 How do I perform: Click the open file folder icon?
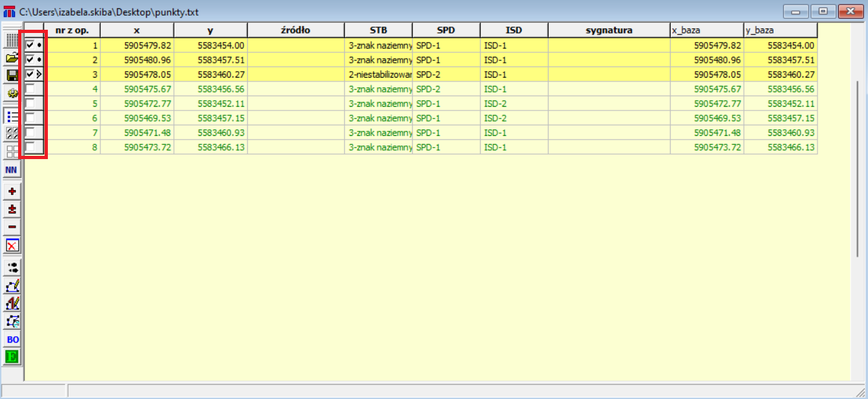[x=12, y=58]
